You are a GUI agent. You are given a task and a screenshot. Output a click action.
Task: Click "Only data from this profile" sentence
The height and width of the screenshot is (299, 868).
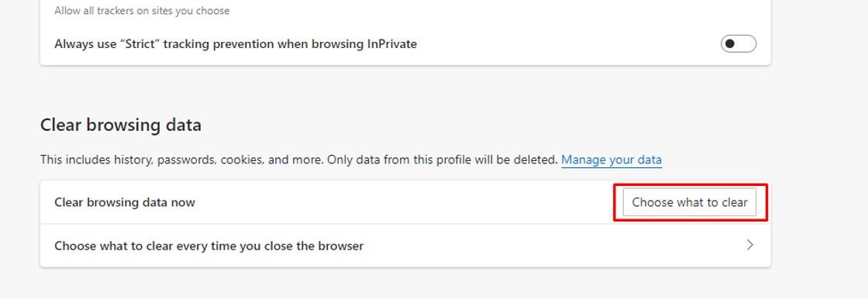[x=443, y=160]
